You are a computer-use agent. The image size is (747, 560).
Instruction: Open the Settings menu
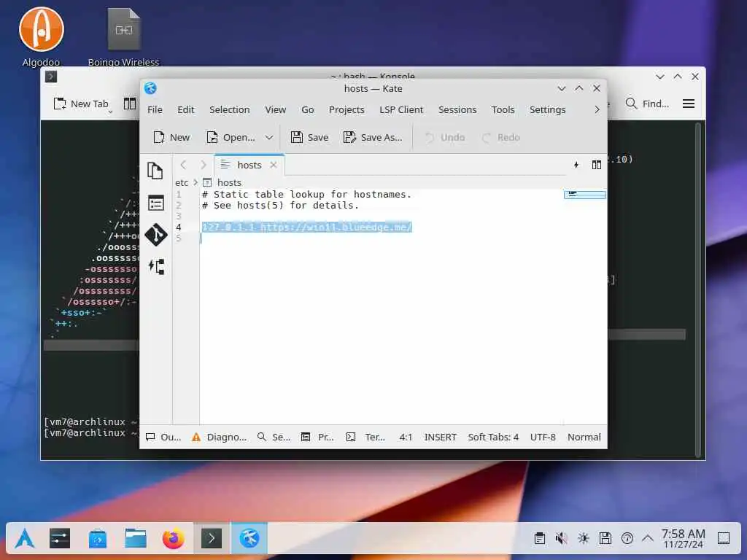point(547,109)
